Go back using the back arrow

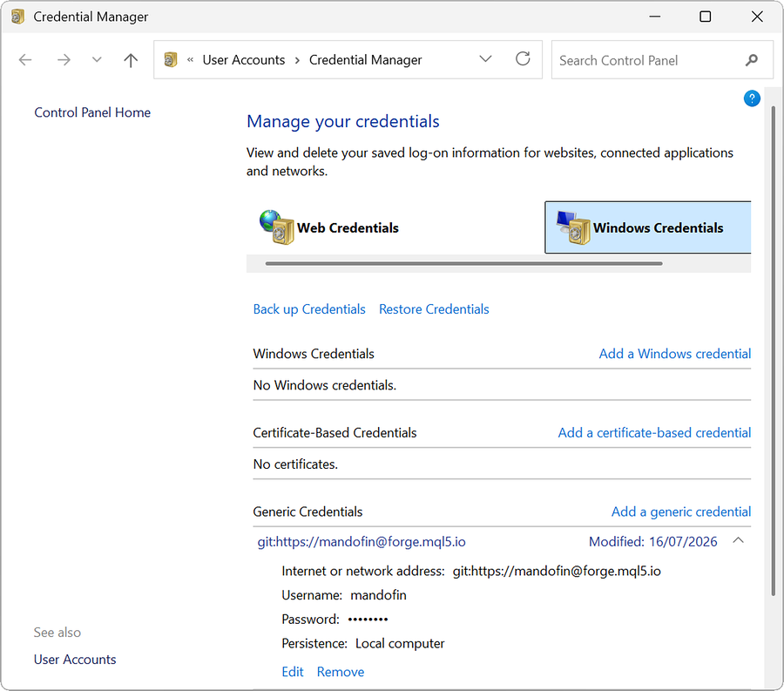[x=25, y=60]
